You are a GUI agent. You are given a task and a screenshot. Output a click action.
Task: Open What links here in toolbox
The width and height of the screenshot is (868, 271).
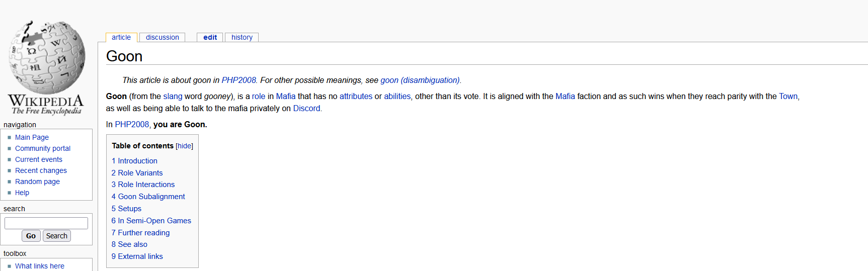(x=40, y=266)
